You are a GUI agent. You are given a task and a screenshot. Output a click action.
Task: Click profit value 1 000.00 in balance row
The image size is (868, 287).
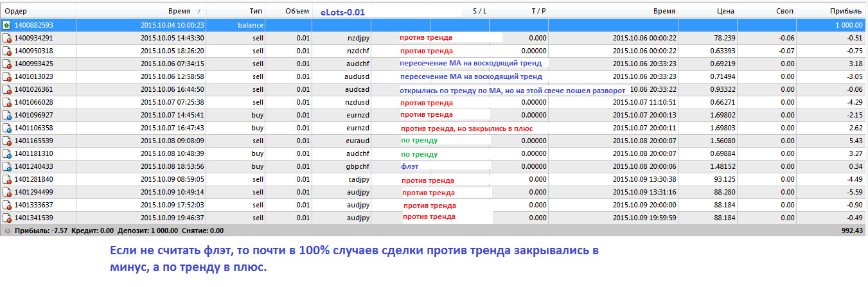[x=849, y=25]
